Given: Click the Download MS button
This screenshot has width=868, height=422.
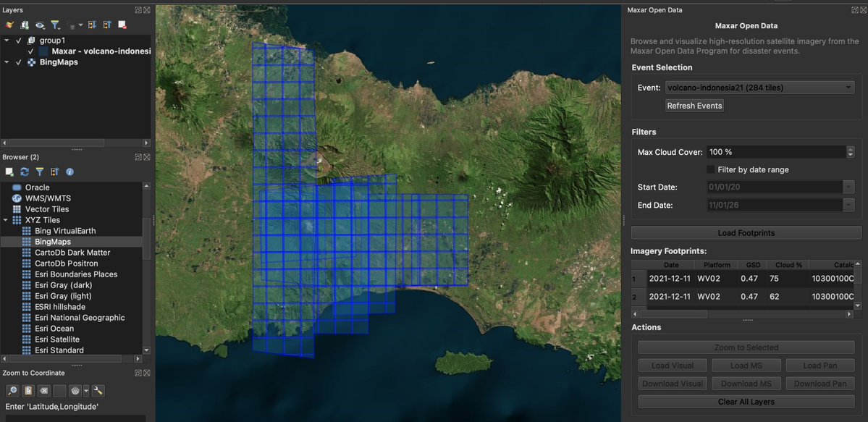Looking at the screenshot, I should tap(746, 383).
